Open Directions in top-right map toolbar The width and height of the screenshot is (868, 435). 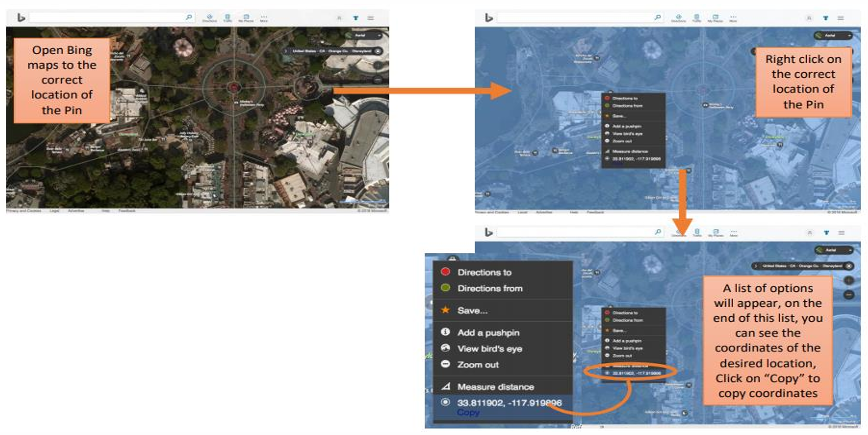point(679,18)
